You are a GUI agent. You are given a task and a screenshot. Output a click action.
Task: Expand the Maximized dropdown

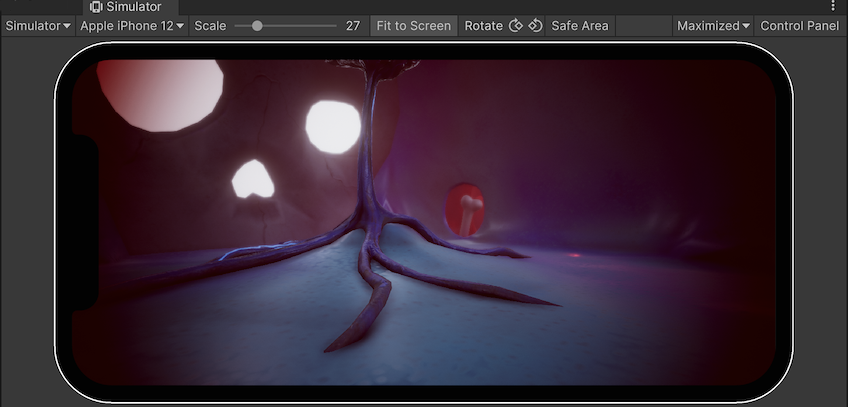713,26
